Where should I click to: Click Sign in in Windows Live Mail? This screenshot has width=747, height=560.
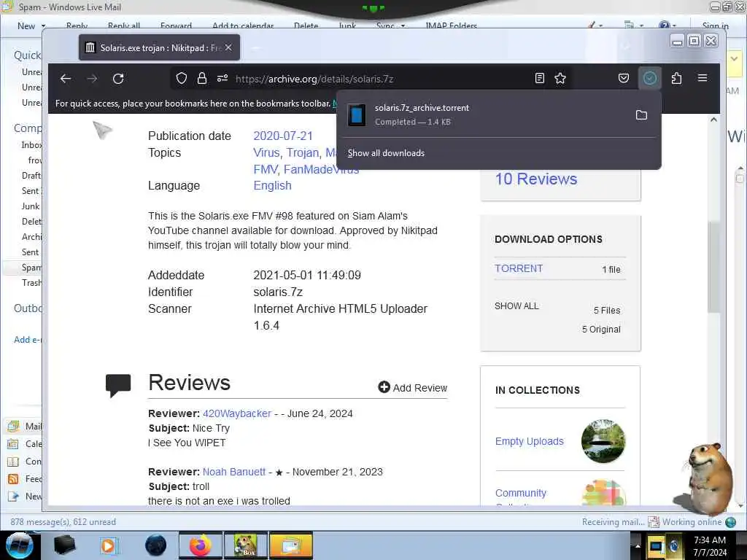pyautogui.click(x=715, y=26)
